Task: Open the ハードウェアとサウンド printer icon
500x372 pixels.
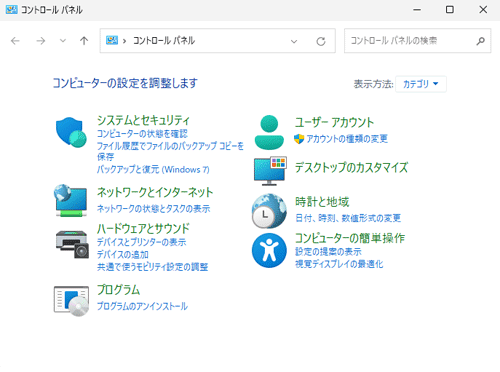Action: 72,244
